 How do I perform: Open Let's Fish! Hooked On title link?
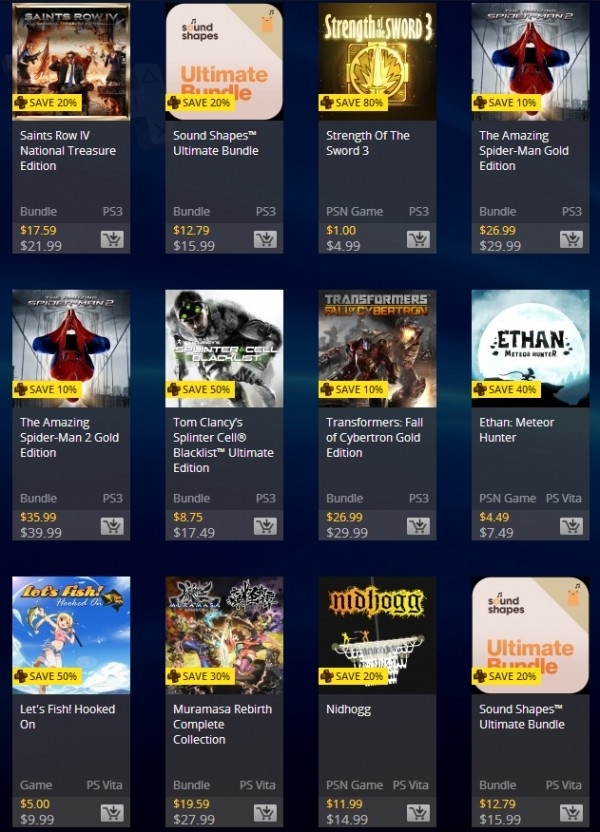(67, 717)
